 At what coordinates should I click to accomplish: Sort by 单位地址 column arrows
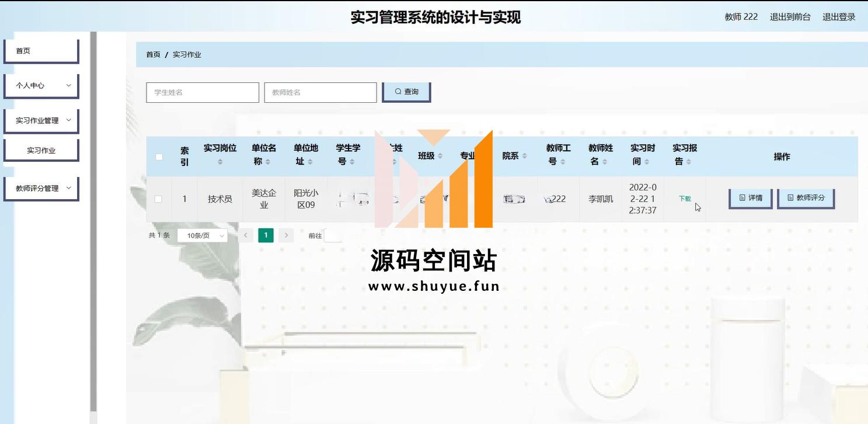pos(310,162)
